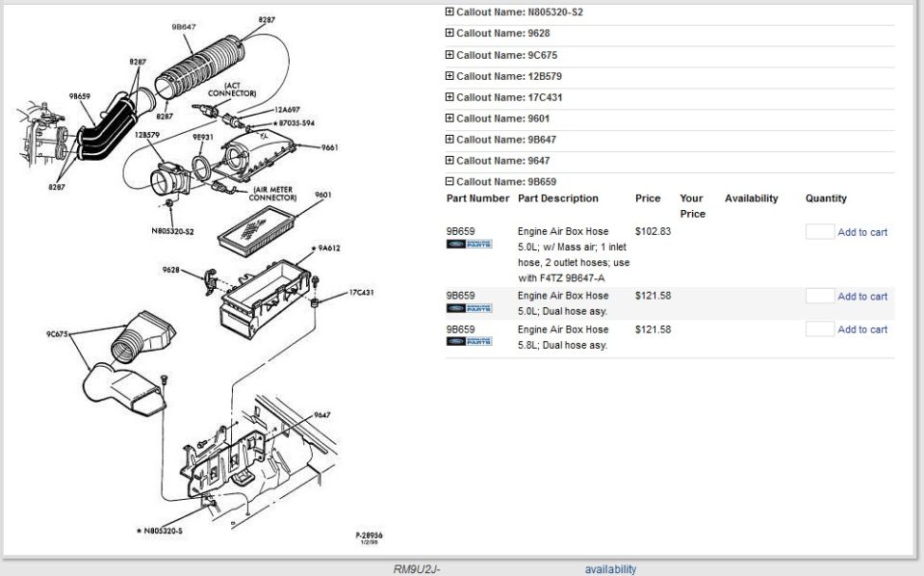The image size is (924, 576).
Task: Expand the Callout Name: 9C675 entry
Action: [x=449, y=55]
